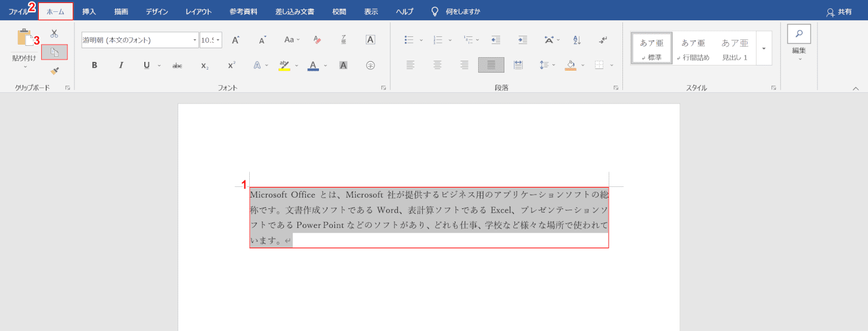Open the ファイル tab

click(x=18, y=11)
